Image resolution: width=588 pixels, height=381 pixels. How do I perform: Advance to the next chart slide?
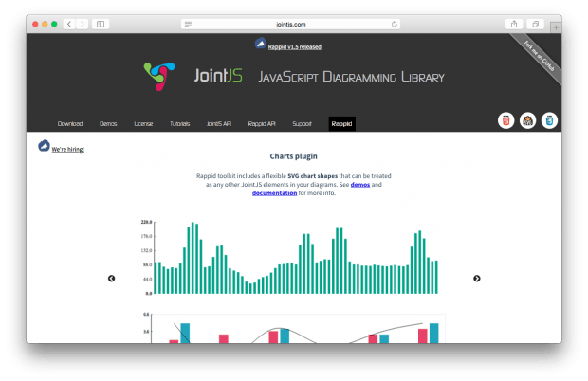point(476,278)
